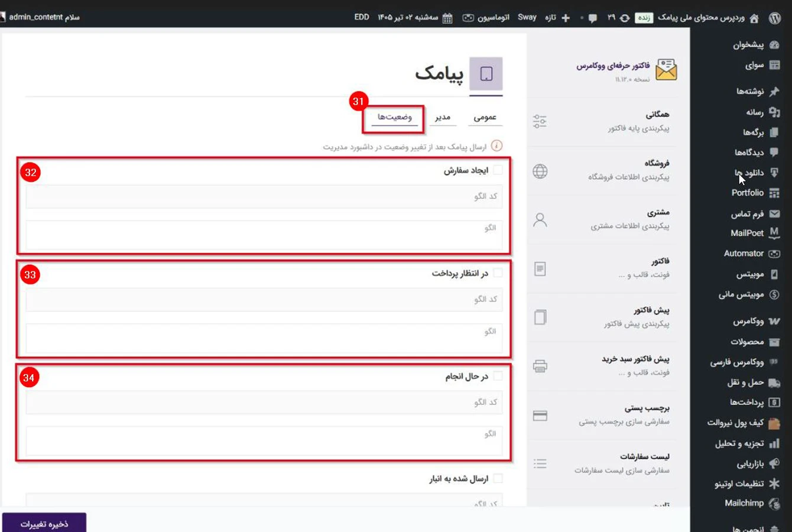
Task: Click the info icon beside ارسال پیامک hint
Action: pos(497,145)
